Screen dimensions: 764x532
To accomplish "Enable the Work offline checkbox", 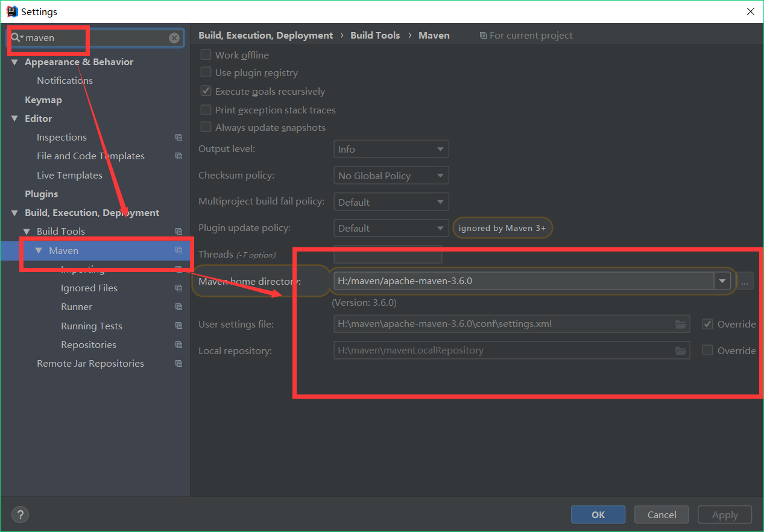I will pos(206,55).
